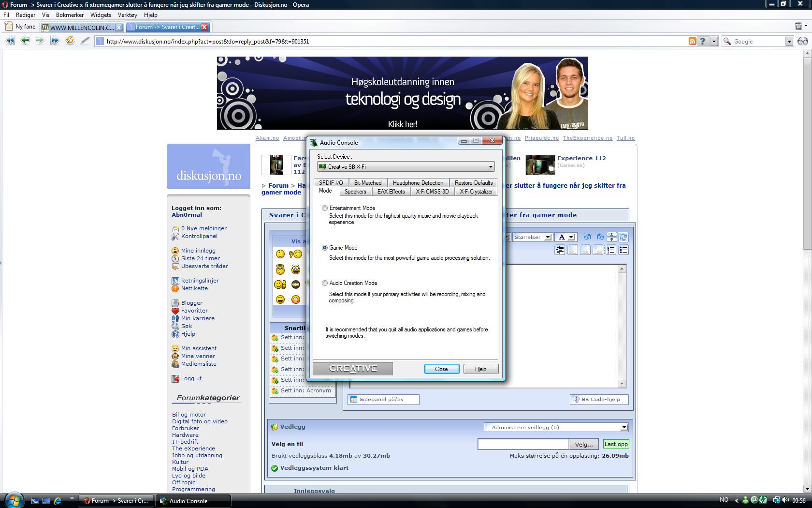Click the address bar URL field
This screenshot has height=508, width=812.
(396, 42)
